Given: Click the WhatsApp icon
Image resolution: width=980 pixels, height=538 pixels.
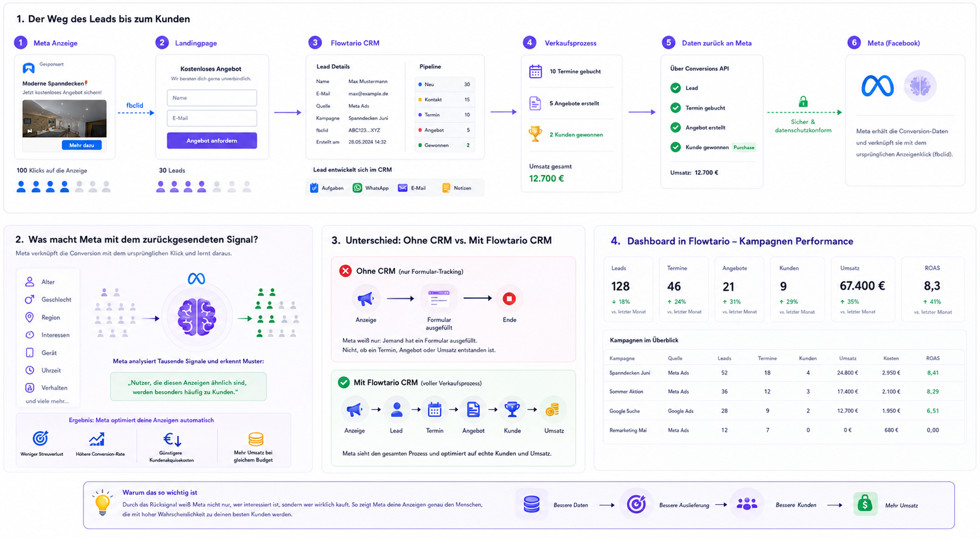Looking at the screenshot, I should tap(357, 188).
